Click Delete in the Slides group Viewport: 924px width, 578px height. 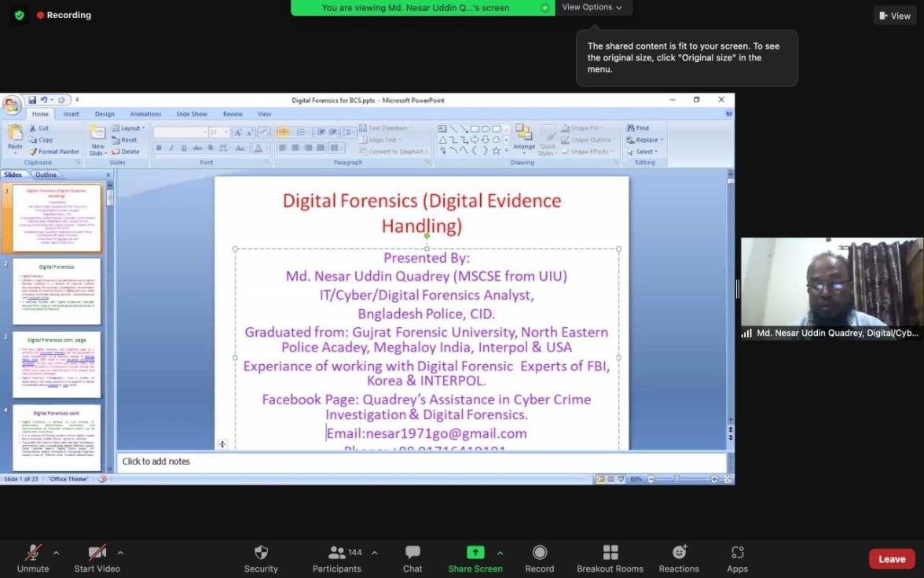[x=126, y=152]
